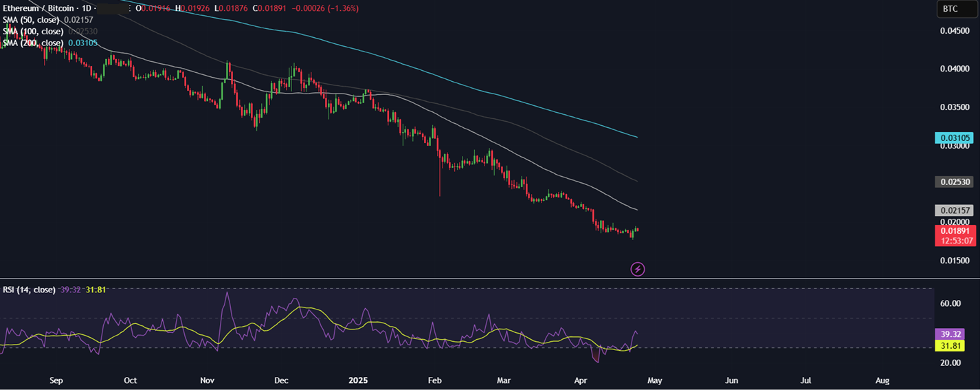Click the Oct label on time axis
Image resolution: width=980 pixels, height=390 pixels.
pos(131,380)
